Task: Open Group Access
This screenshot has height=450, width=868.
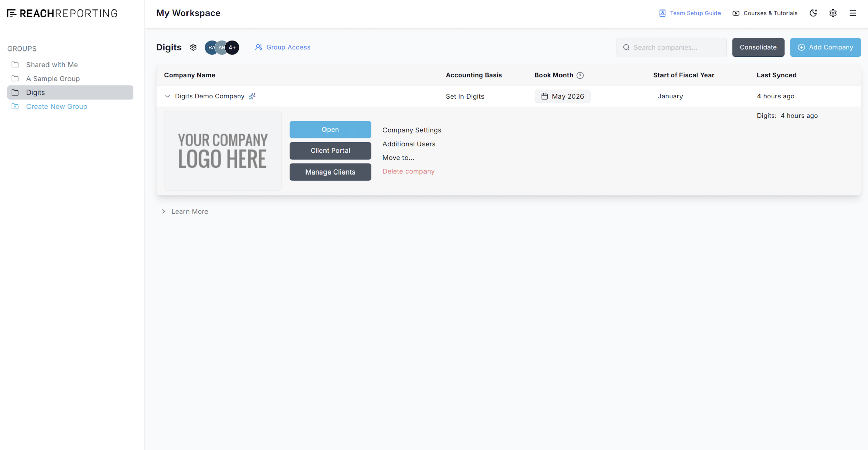Action: tap(283, 47)
